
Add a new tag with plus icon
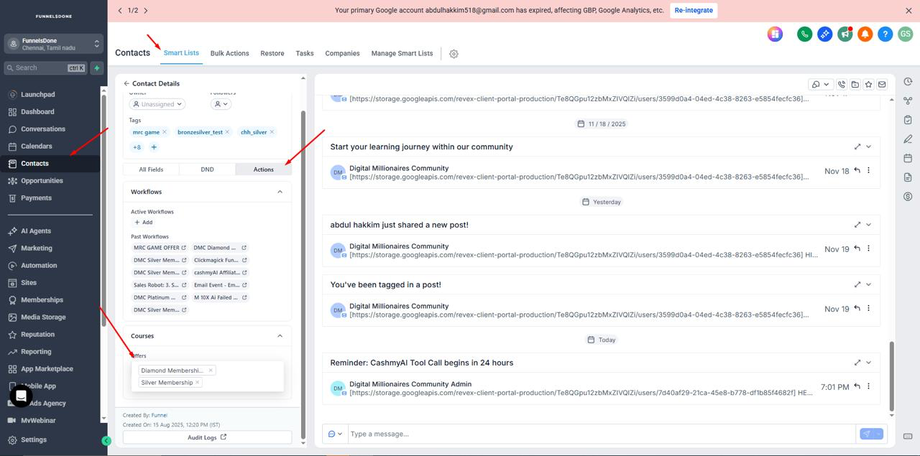point(154,147)
